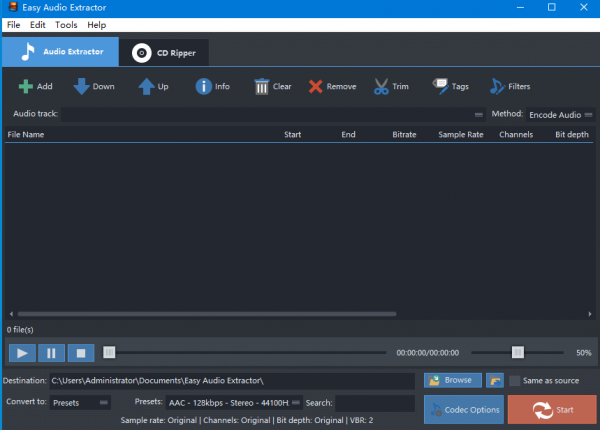Switch to the Audio Extractor tab

pyautogui.click(x=60, y=52)
